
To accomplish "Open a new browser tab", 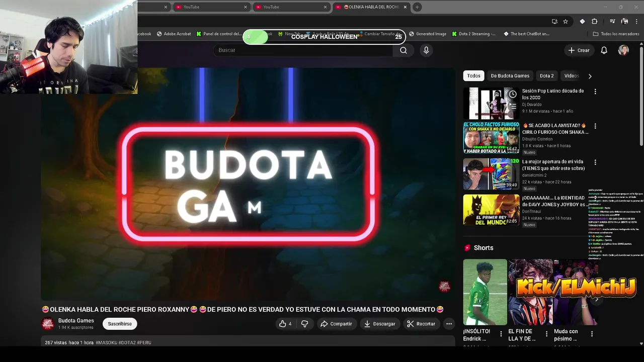I will [x=417, y=7].
